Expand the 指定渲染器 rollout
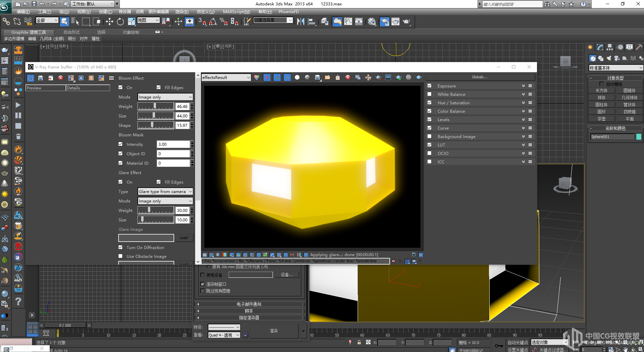Image resolution: width=644 pixels, height=352 pixels. (249, 318)
